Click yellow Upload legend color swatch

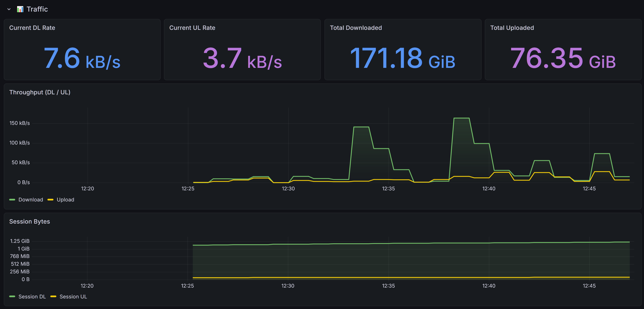coord(51,200)
